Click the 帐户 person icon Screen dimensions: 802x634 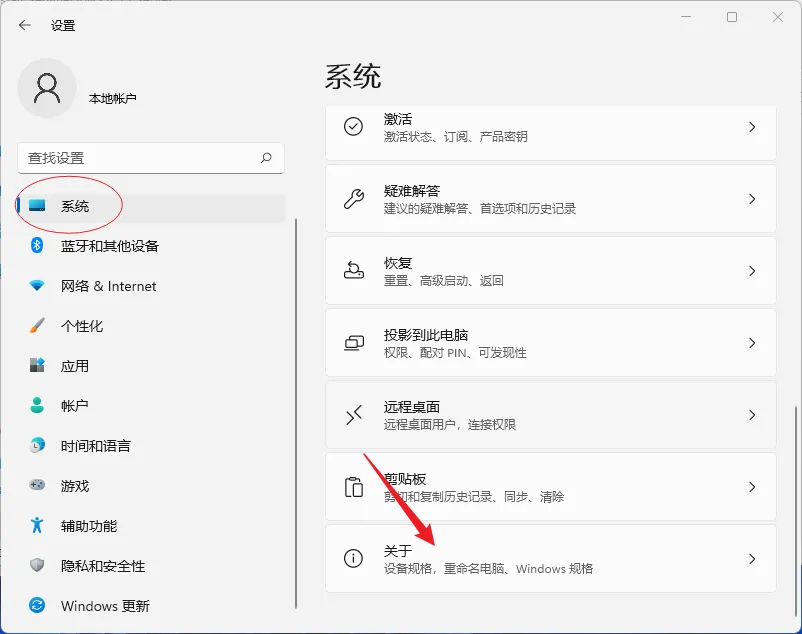tap(37, 405)
